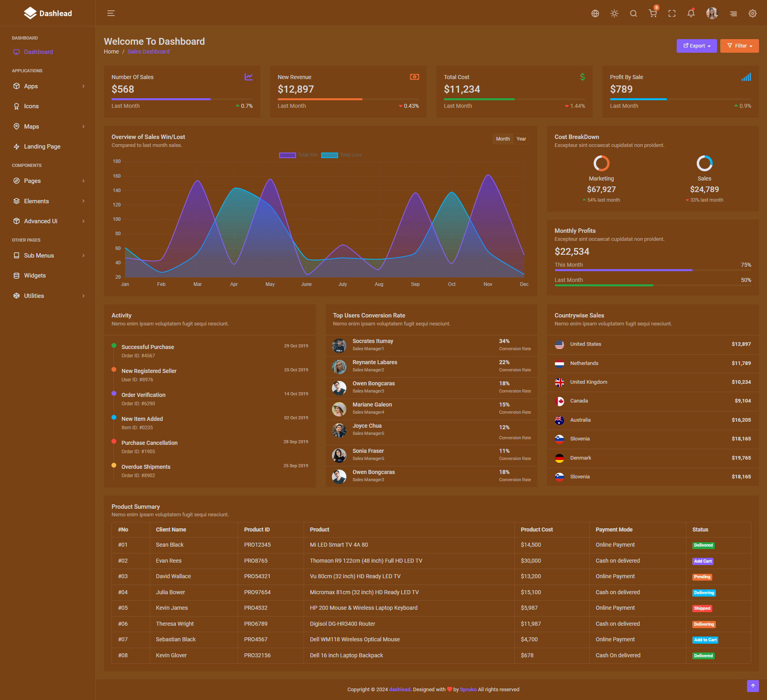Screen dimensions: 767x700
Task: Click the Home breadcrumb link
Action: tap(111, 52)
